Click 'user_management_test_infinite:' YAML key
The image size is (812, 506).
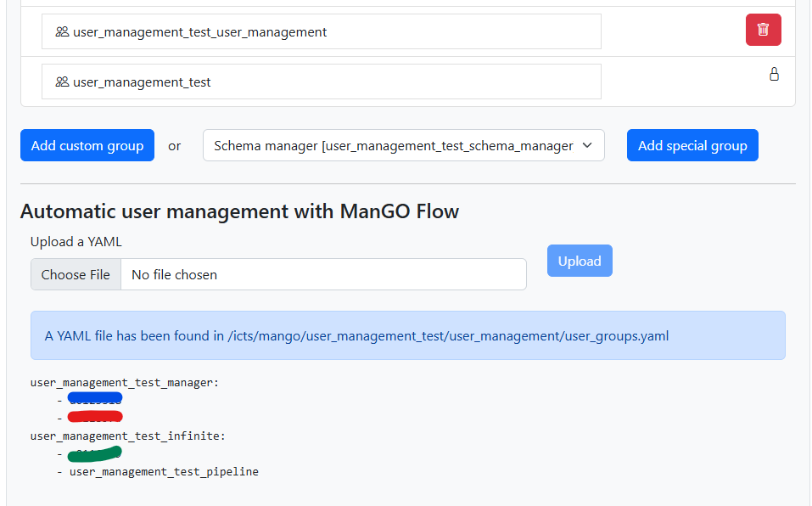[128, 436]
